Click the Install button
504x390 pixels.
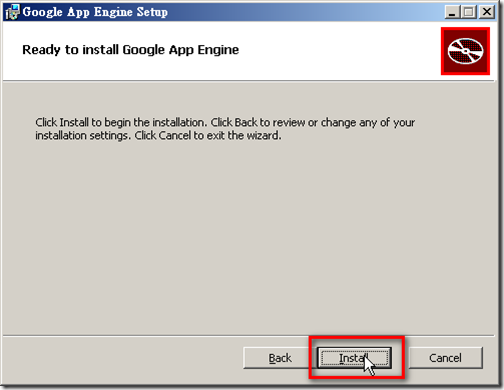[354, 358]
